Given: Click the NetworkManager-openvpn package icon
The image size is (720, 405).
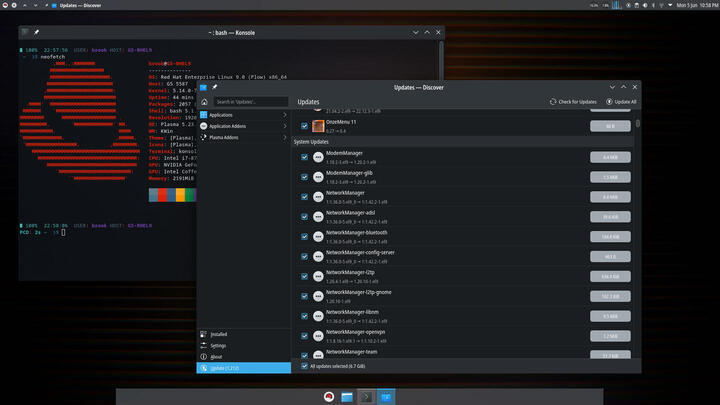Looking at the screenshot, I should 318,336.
